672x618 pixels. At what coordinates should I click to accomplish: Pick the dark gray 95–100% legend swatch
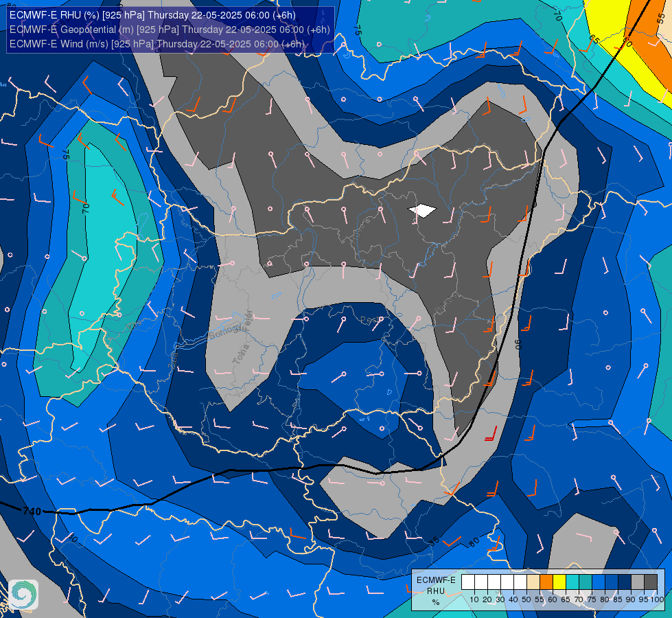click(651, 582)
